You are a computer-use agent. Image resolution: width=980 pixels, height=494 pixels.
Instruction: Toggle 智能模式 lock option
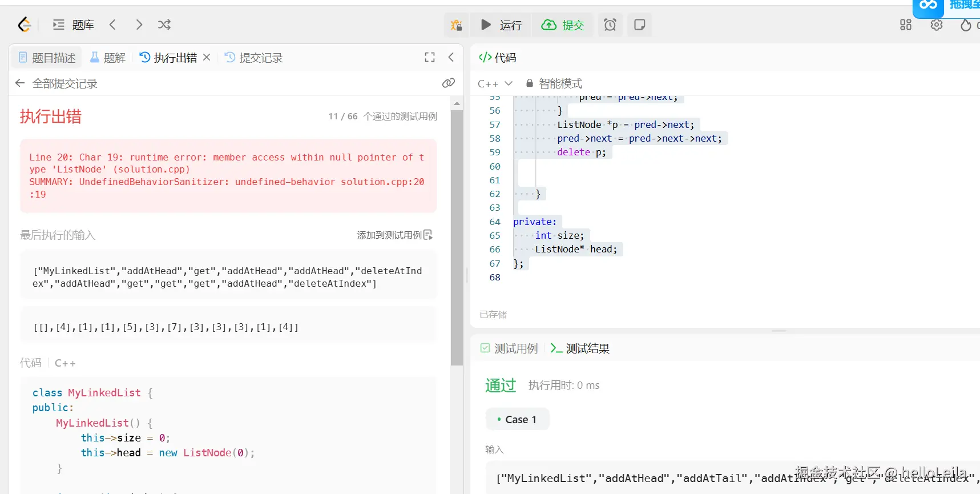(x=554, y=83)
